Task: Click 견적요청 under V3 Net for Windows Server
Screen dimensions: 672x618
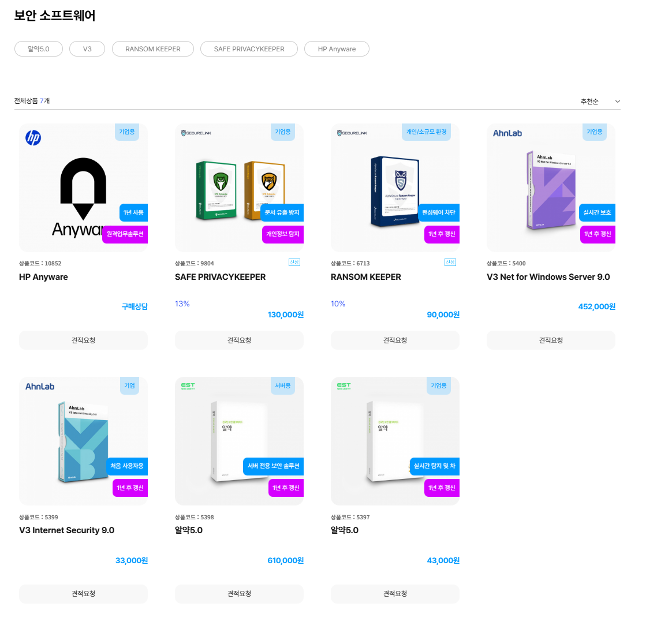Action: (551, 340)
